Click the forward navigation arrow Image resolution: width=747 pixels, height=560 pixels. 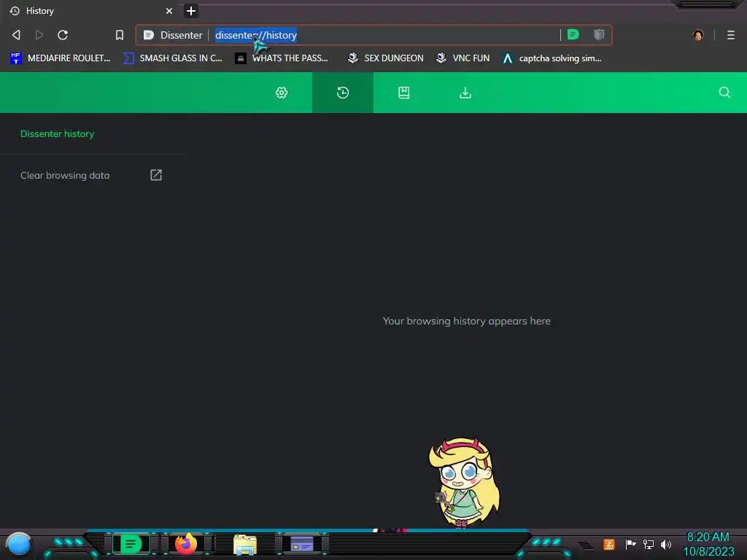point(39,35)
